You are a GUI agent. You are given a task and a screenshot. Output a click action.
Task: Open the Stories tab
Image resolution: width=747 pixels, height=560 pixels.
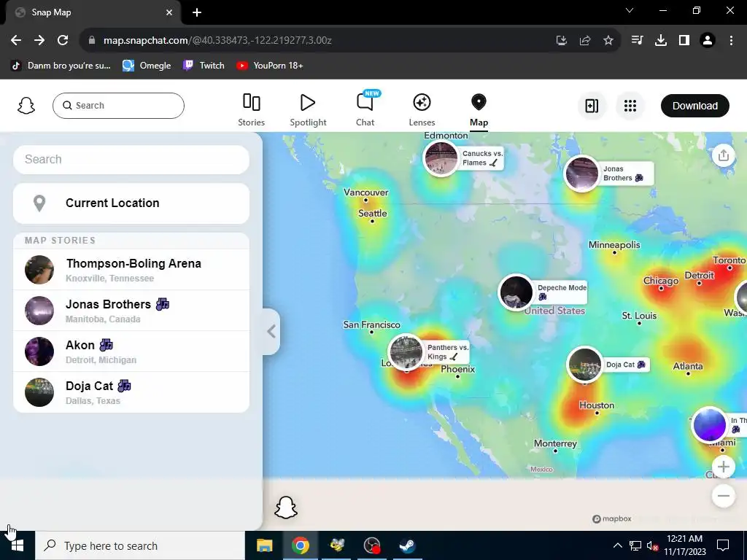251,110
